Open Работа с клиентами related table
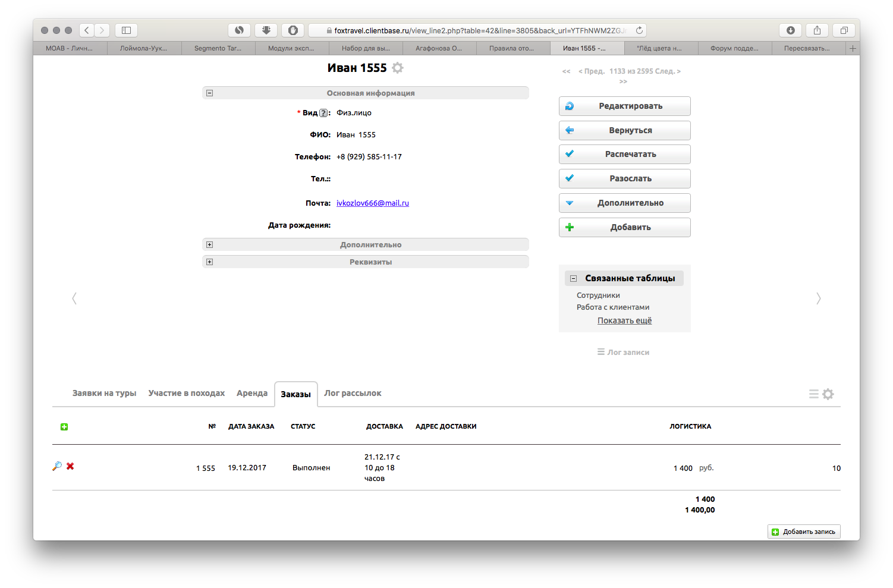 pos(613,307)
